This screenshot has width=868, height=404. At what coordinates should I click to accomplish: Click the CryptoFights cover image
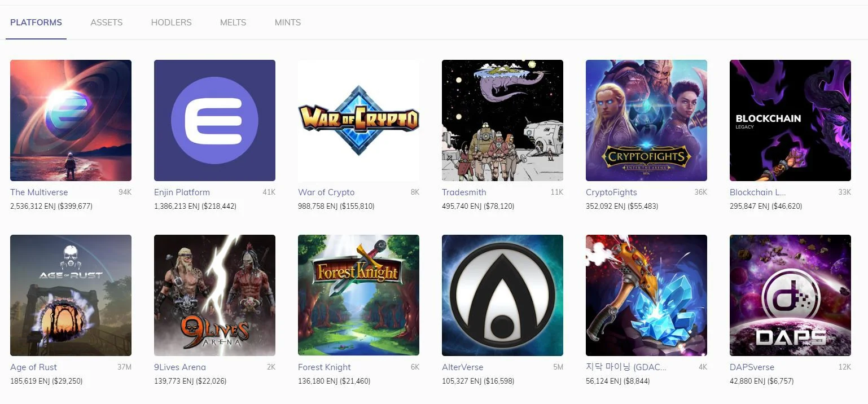tap(646, 120)
